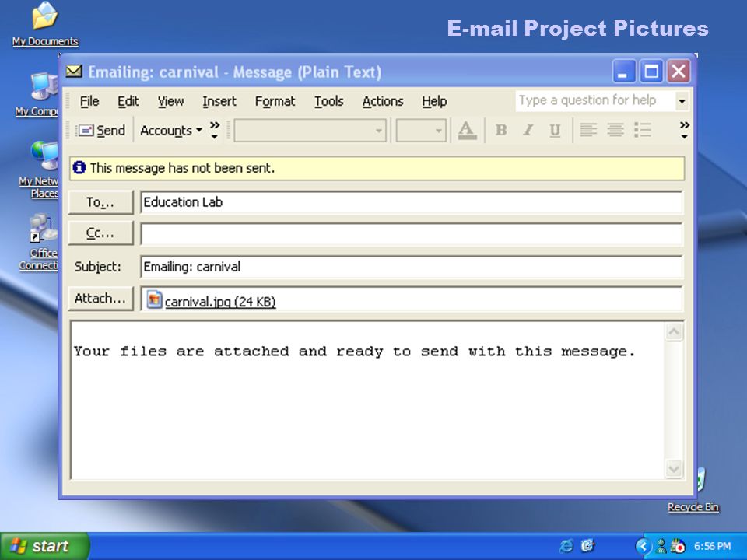The image size is (747, 560).
Task: Click the message body text area
Action: [x=366, y=400]
